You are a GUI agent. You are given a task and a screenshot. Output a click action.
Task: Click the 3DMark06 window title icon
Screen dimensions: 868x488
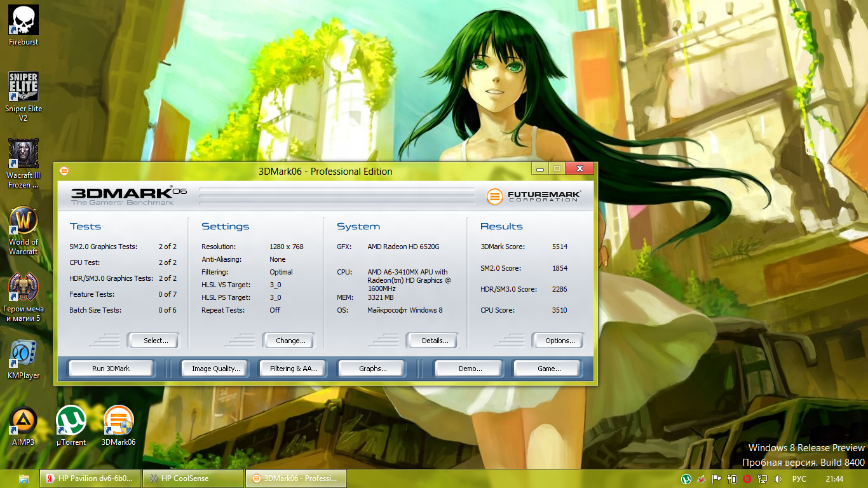point(64,171)
